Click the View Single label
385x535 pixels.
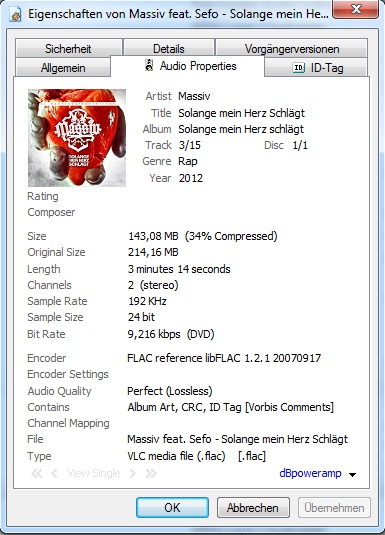point(94,473)
